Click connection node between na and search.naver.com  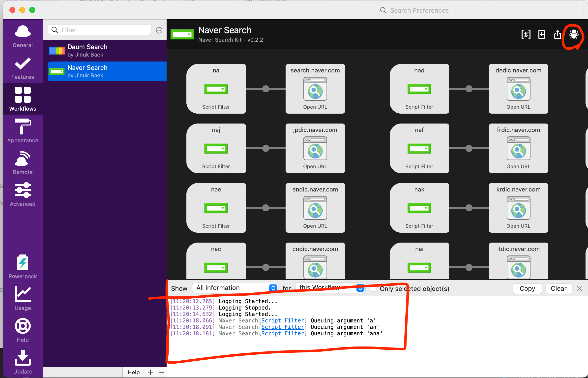coord(266,89)
